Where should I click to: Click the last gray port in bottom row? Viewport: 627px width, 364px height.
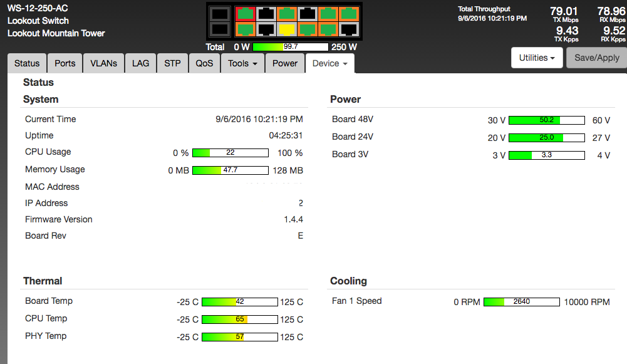click(349, 29)
